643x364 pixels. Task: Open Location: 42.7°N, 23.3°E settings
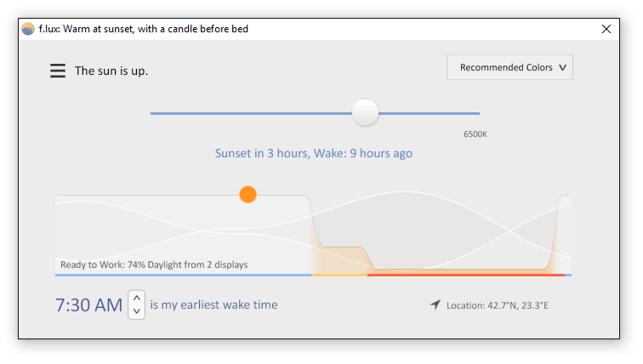pyautogui.click(x=497, y=305)
